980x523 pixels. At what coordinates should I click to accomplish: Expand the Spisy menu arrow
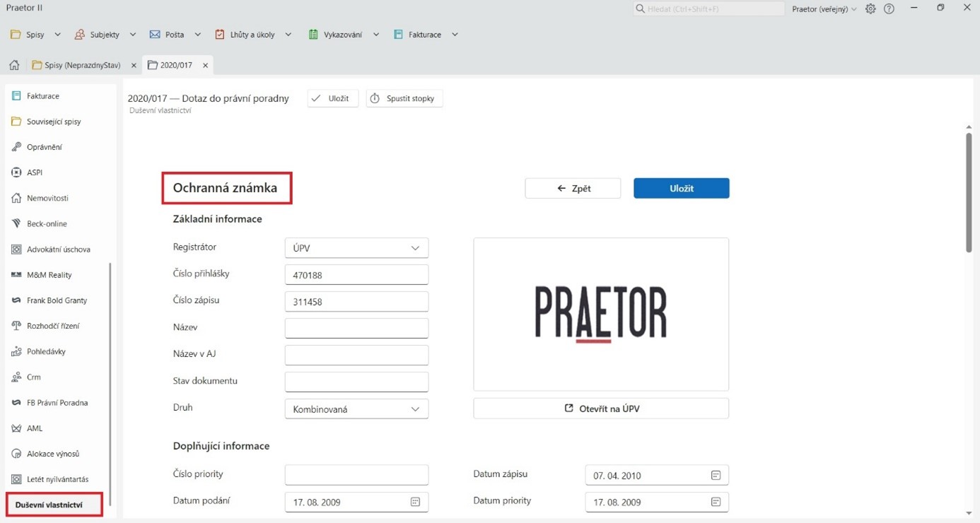coord(57,35)
